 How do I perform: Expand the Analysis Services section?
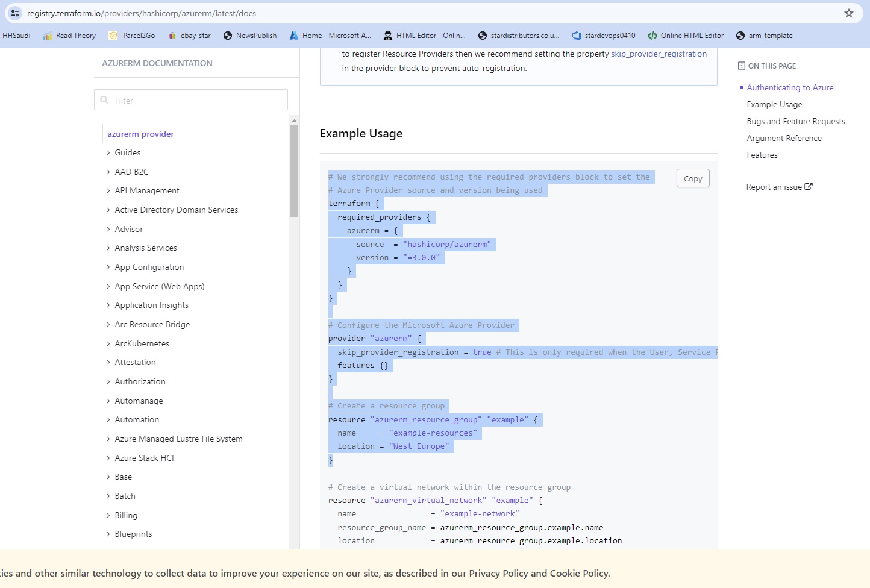tap(108, 248)
